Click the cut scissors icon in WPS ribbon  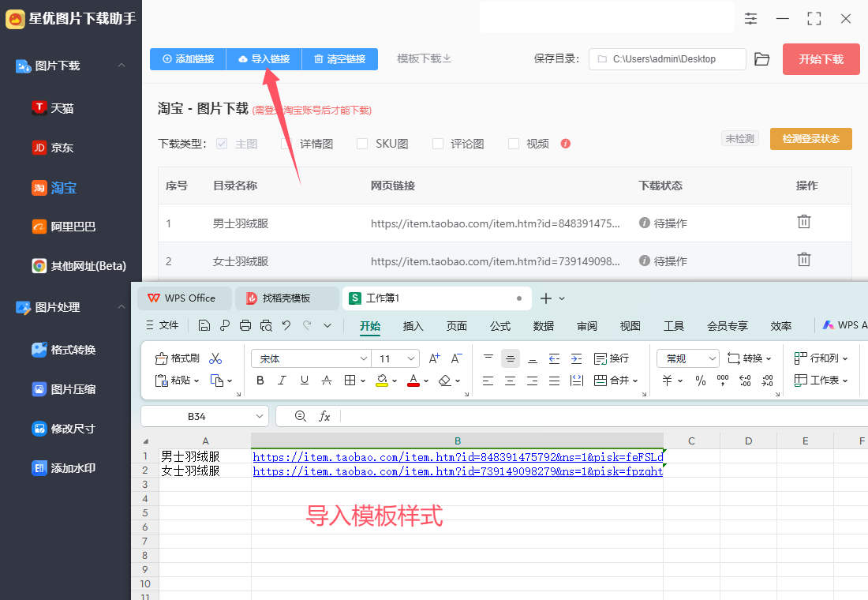(215, 359)
